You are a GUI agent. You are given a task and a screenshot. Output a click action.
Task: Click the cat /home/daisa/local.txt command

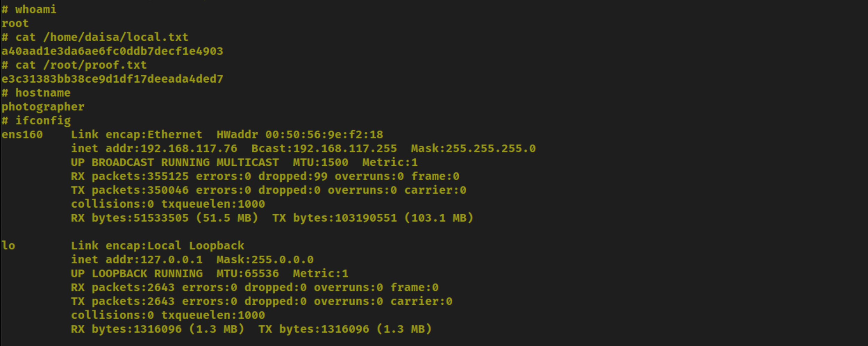(x=95, y=37)
